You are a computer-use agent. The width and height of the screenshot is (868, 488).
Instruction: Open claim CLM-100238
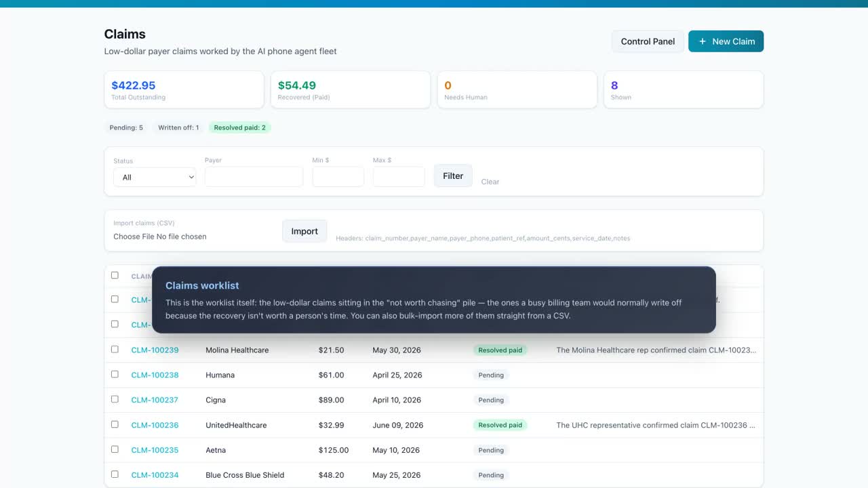[x=155, y=375]
